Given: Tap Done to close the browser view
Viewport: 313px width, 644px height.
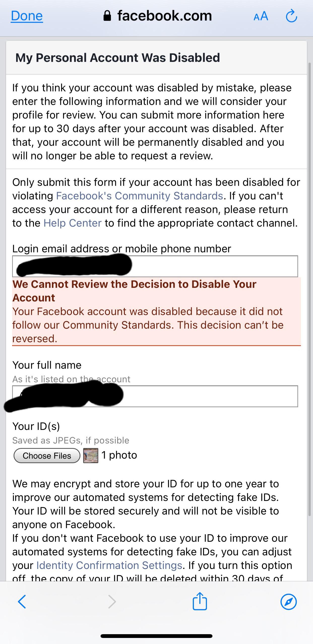Looking at the screenshot, I should coord(26,16).
